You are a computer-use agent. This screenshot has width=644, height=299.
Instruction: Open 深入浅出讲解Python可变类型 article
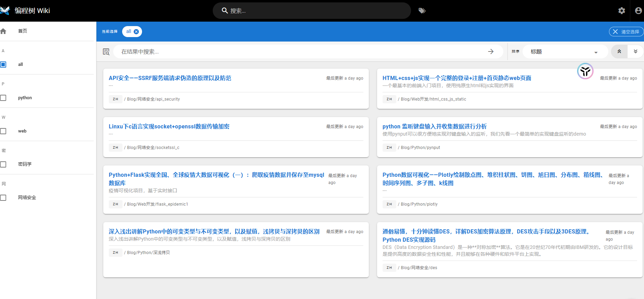(x=214, y=231)
